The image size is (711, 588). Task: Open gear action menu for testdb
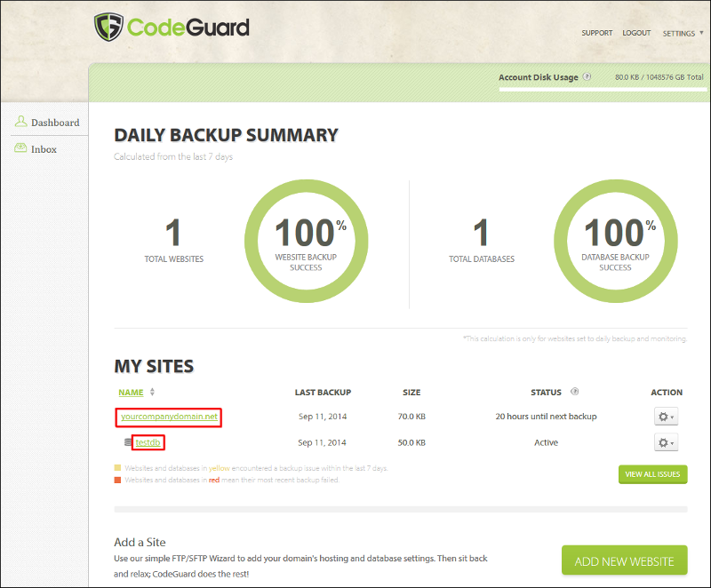click(666, 442)
